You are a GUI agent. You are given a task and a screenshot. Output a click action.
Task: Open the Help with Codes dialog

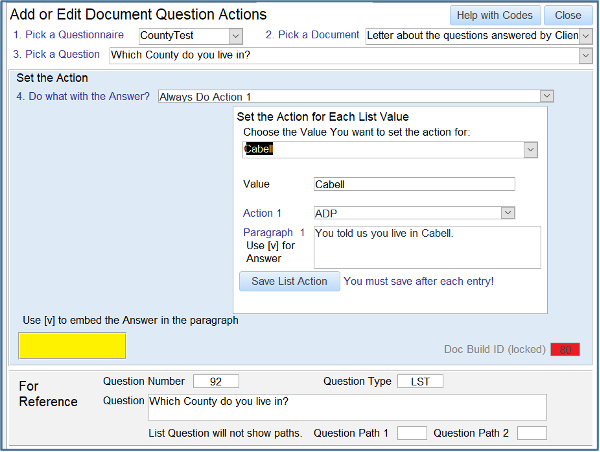(x=495, y=15)
